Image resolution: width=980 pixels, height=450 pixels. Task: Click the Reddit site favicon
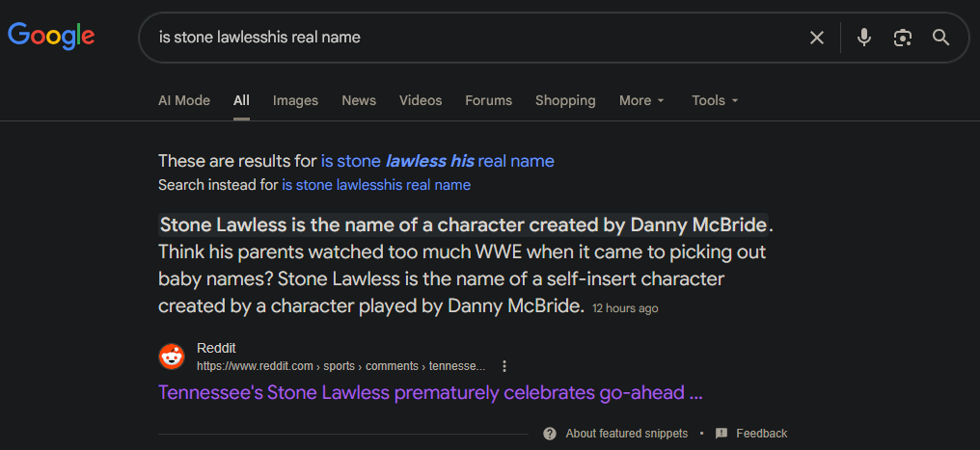(172, 357)
